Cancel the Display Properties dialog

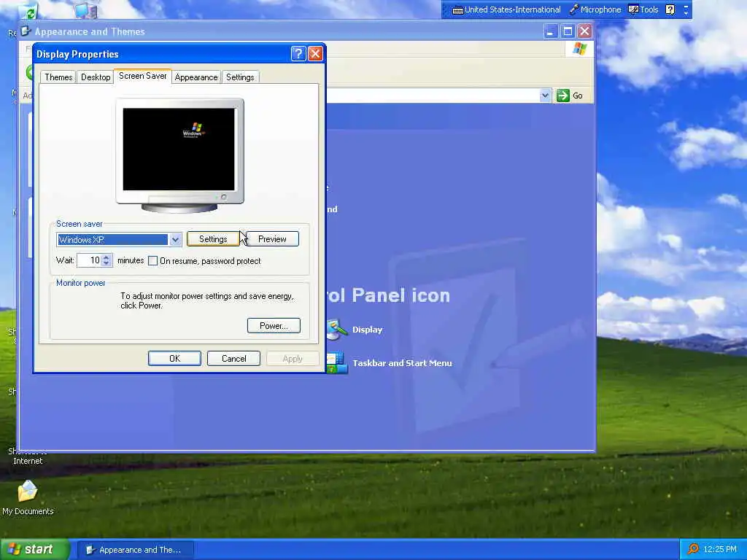click(233, 359)
